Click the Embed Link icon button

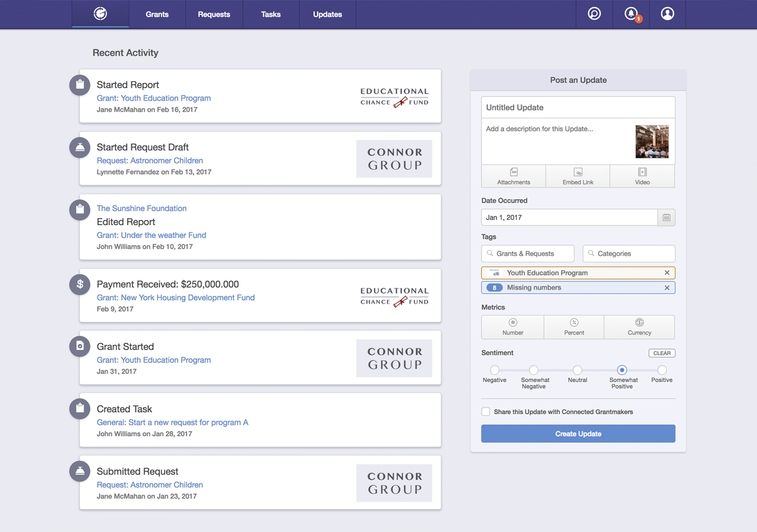point(578,176)
